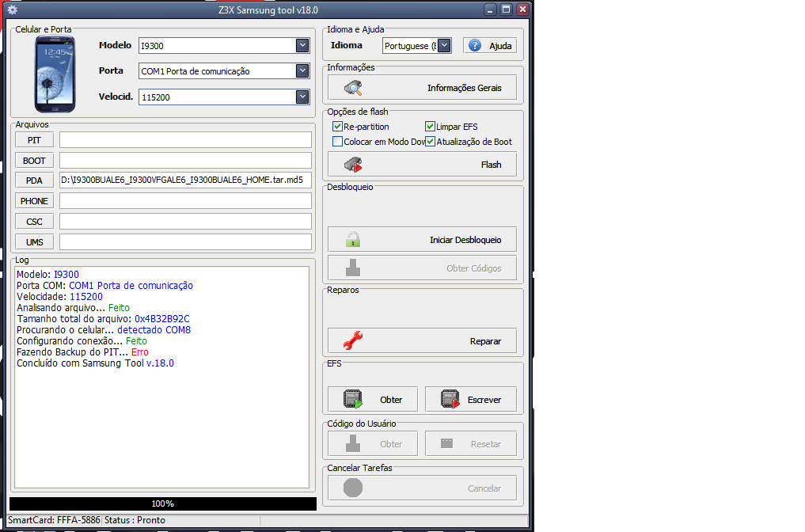The width and height of the screenshot is (805, 532).
Task: Click the PHONE file button
Action: tap(34, 201)
